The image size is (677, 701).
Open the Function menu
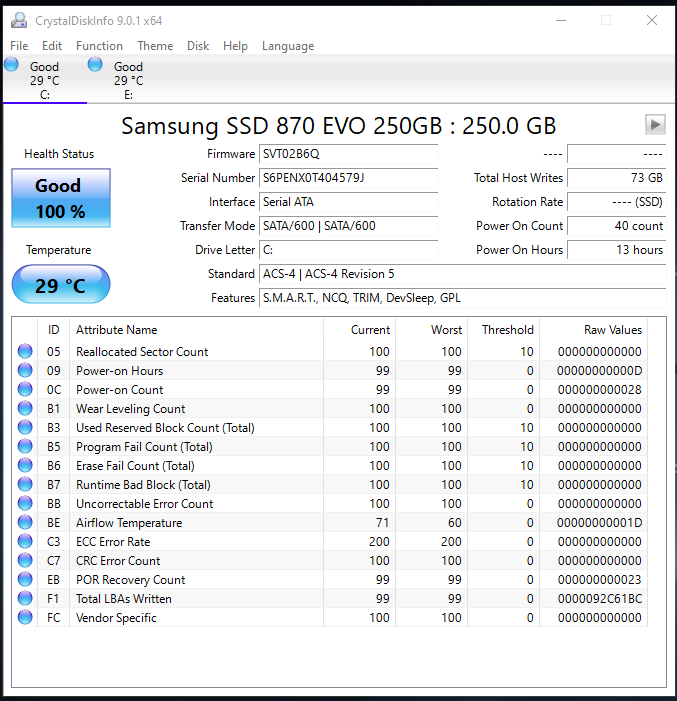click(99, 46)
